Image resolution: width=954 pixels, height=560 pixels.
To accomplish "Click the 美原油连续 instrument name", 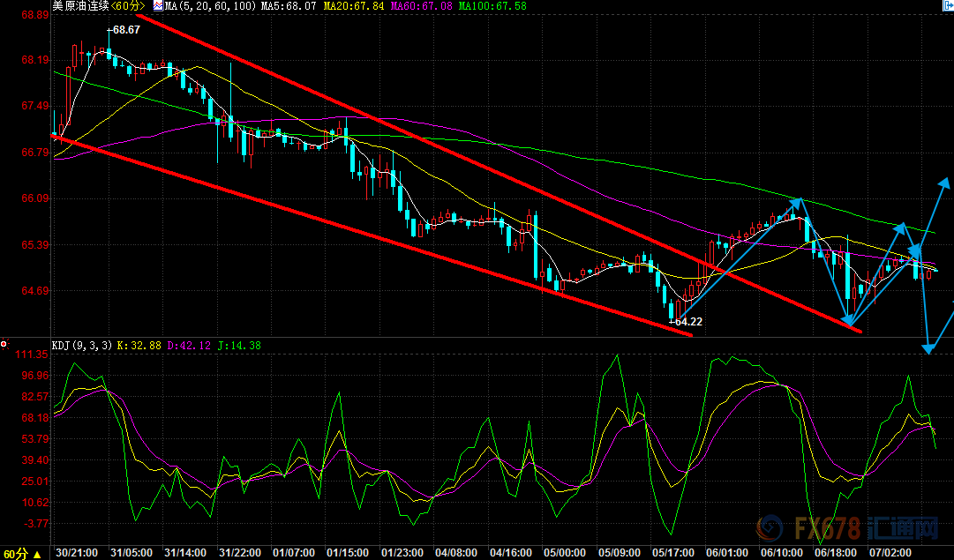I will (x=81, y=6).
